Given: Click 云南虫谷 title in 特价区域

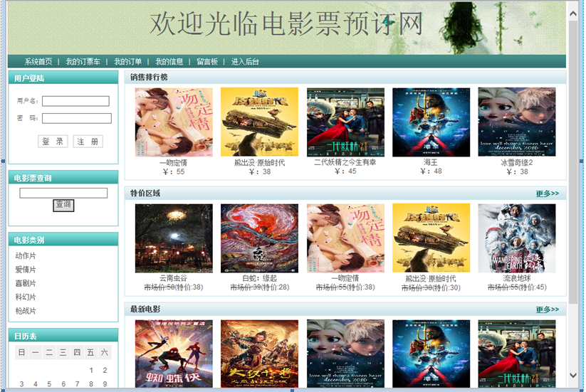Looking at the screenshot, I should (x=174, y=278).
